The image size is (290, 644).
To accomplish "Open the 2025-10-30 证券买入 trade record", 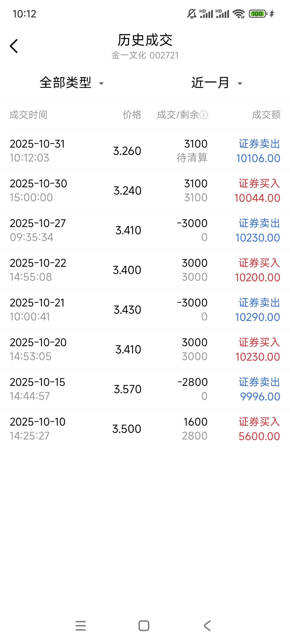I will pyautogui.click(x=145, y=191).
